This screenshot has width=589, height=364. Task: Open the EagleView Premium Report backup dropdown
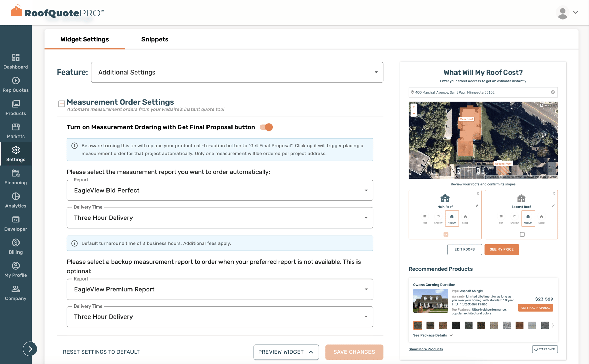pos(220,289)
